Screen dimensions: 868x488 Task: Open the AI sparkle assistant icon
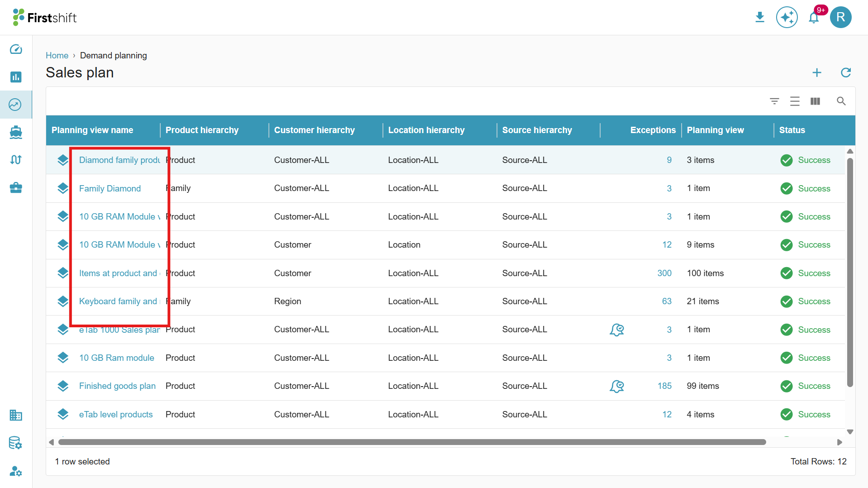click(787, 17)
